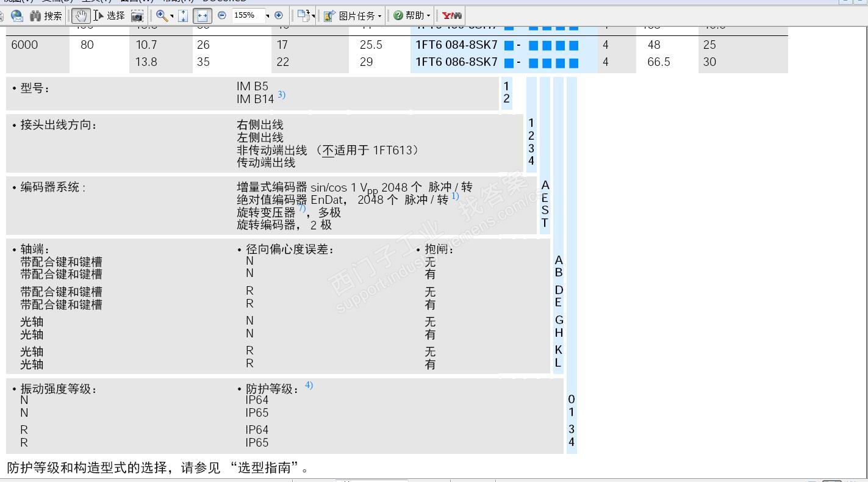Screen dimensions: 868x482
Task: Click the 旋转编码器 2 极 line
Action: point(284,225)
